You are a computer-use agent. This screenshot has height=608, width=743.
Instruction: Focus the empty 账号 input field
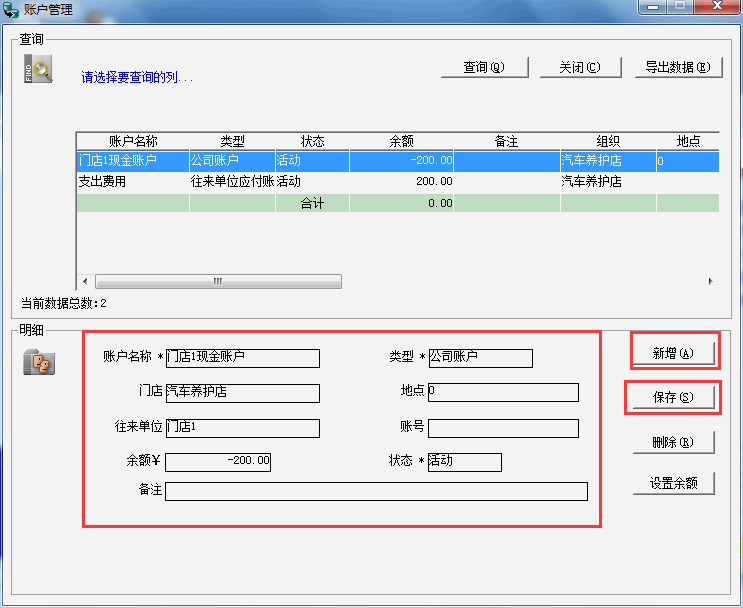[503, 428]
